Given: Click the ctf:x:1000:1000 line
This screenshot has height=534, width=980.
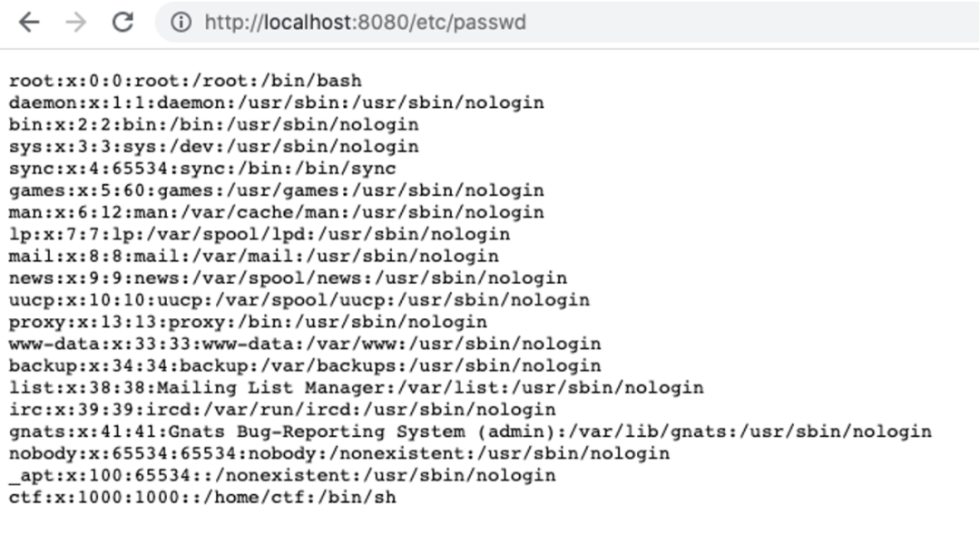Looking at the screenshot, I should point(202,497).
